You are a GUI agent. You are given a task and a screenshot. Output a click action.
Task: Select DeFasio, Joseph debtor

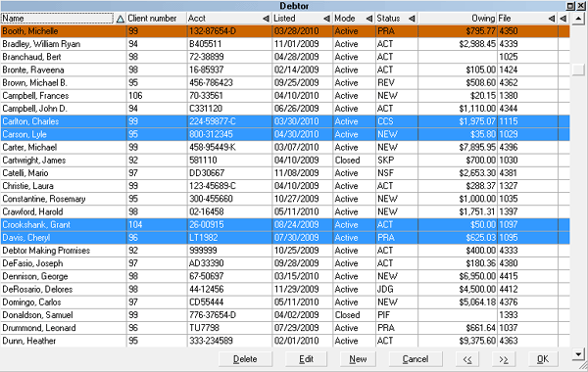285,263
